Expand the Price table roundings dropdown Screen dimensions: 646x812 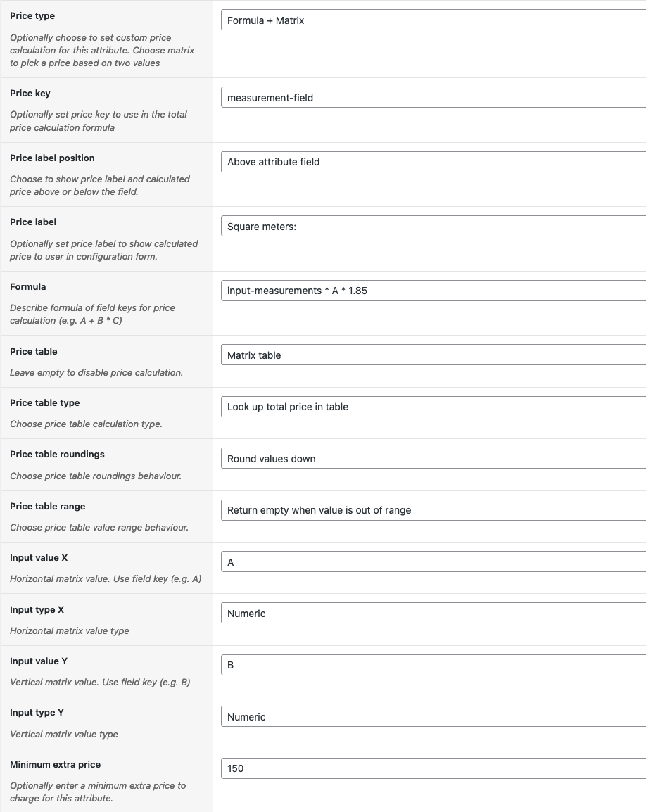pos(433,459)
